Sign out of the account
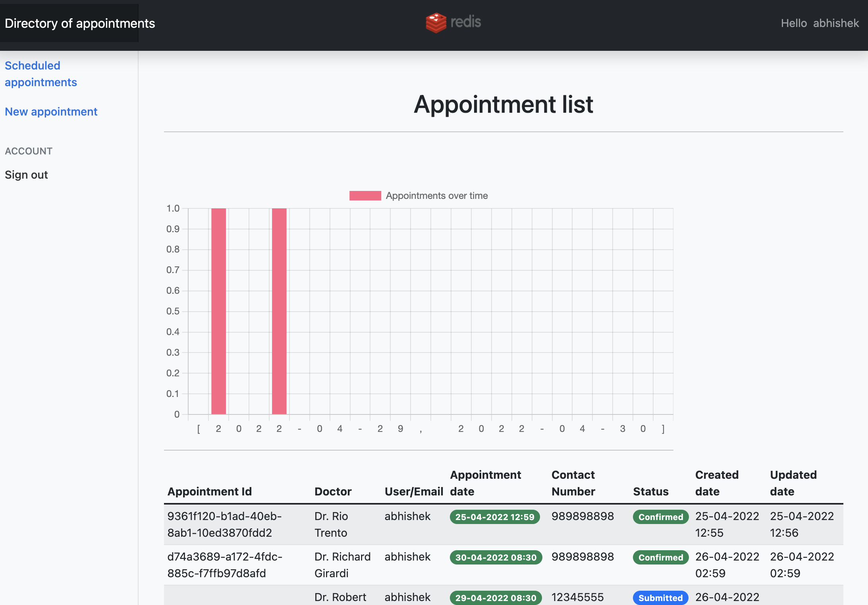The image size is (868, 605). 26,175
